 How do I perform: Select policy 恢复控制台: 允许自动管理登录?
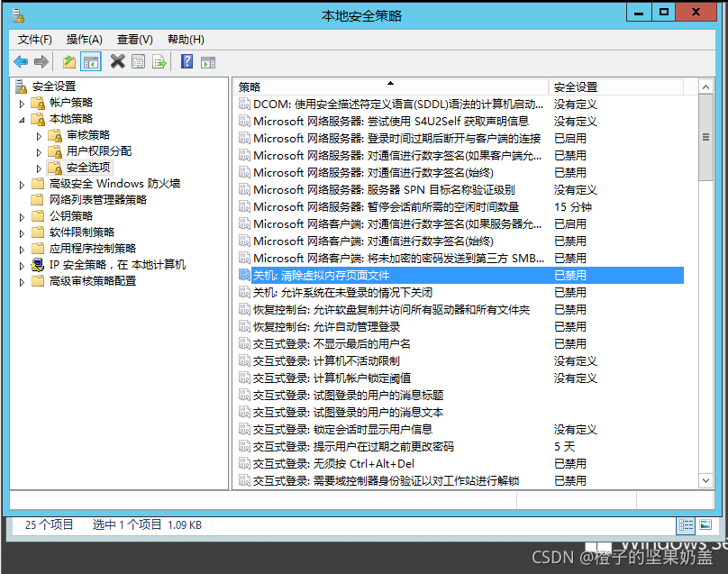326,326
